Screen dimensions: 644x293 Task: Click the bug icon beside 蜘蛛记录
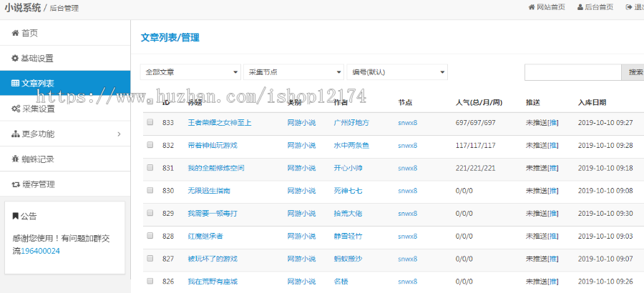coord(15,159)
